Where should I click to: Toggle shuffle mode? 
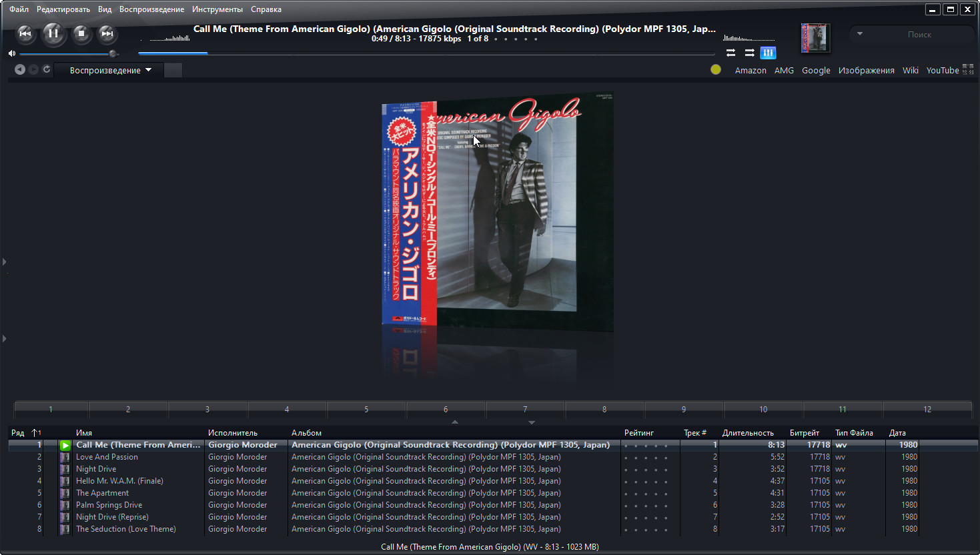[750, 53]
